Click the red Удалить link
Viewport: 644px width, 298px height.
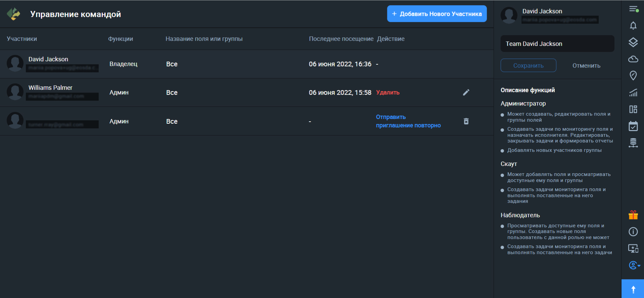tap(388, 93)
